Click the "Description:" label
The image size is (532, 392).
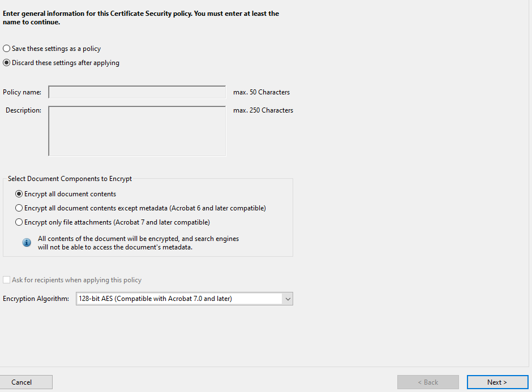pos(23,110)
